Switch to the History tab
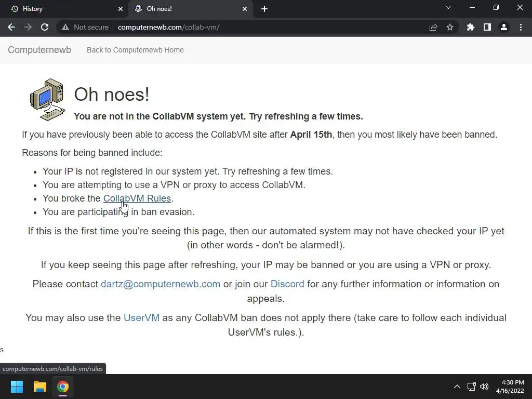This screenshot has height=399, width=532. pyautogui.click(x=64, y=9)
